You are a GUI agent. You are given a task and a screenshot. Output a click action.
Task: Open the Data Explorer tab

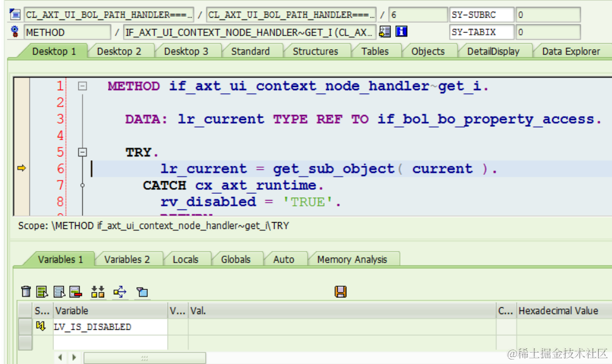(x=571, y=52)
